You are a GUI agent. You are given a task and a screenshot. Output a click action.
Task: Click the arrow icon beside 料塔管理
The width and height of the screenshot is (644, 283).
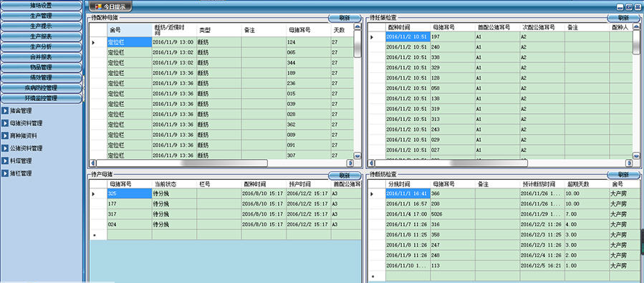click(5, 160)
